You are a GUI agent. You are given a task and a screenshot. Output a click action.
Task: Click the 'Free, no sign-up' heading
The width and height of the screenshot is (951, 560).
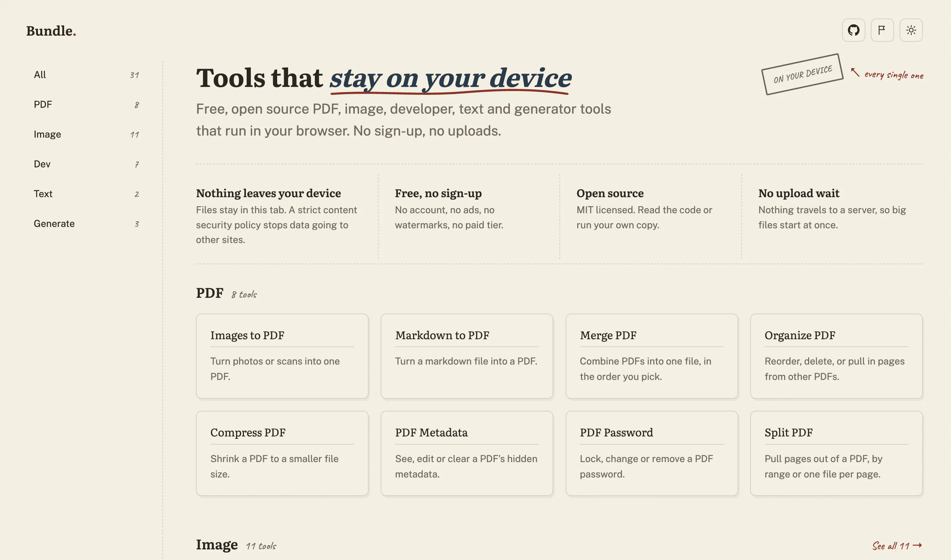(x=438, y=193)
